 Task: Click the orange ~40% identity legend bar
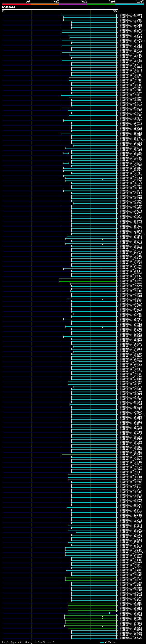(45, 4)
